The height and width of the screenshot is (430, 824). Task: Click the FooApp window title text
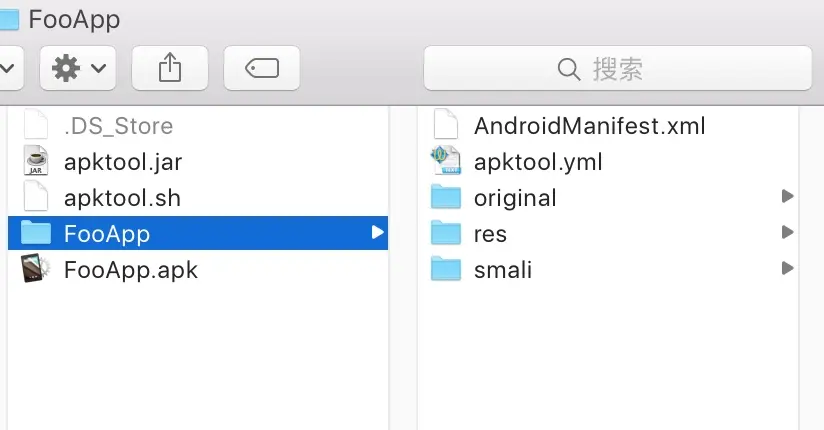point(74,20)
